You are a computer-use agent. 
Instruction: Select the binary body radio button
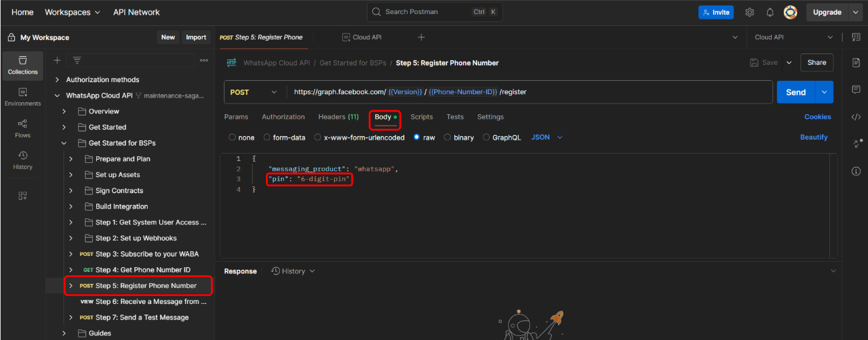point(448,138)
